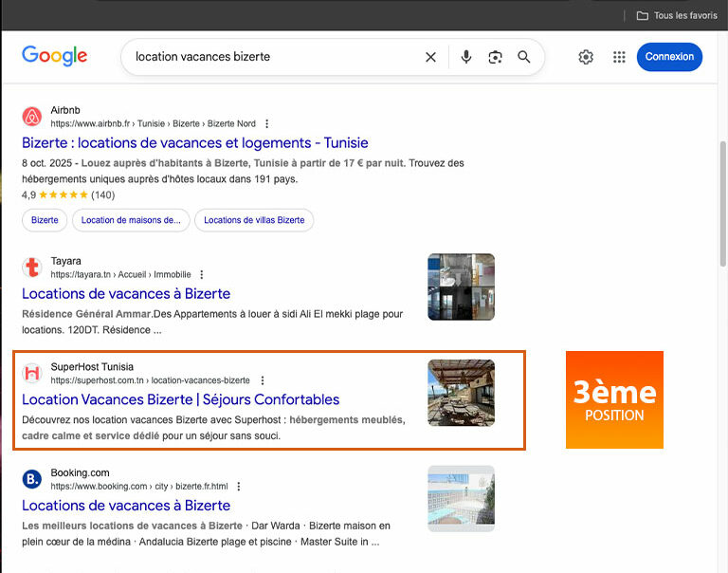Select the 'Locations de villas Bizerte' chip
Viewport: 728px width, 573px height.
click(x=254, y=220)
